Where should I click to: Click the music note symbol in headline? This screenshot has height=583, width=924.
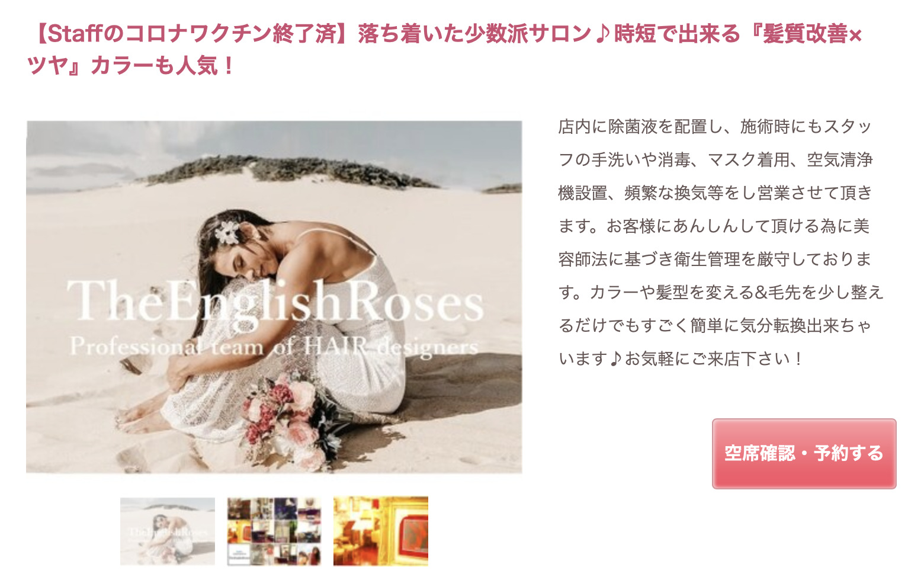(x=602, y=34)
